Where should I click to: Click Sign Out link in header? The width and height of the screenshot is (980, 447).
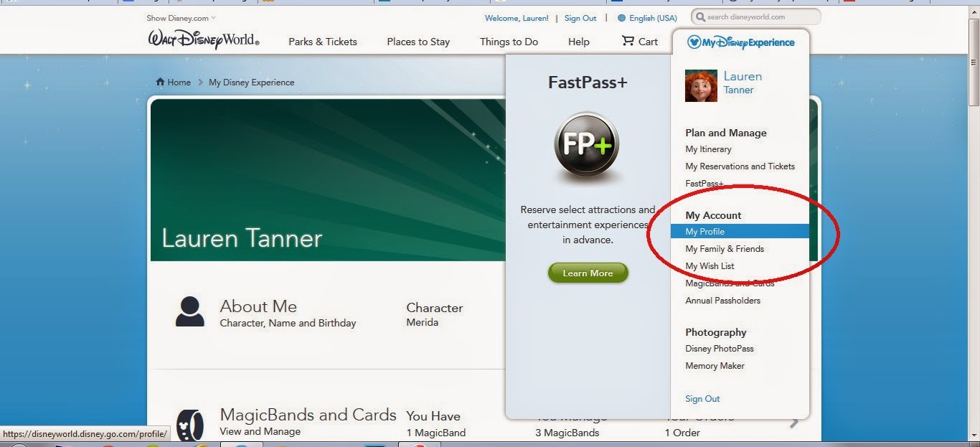580,18
